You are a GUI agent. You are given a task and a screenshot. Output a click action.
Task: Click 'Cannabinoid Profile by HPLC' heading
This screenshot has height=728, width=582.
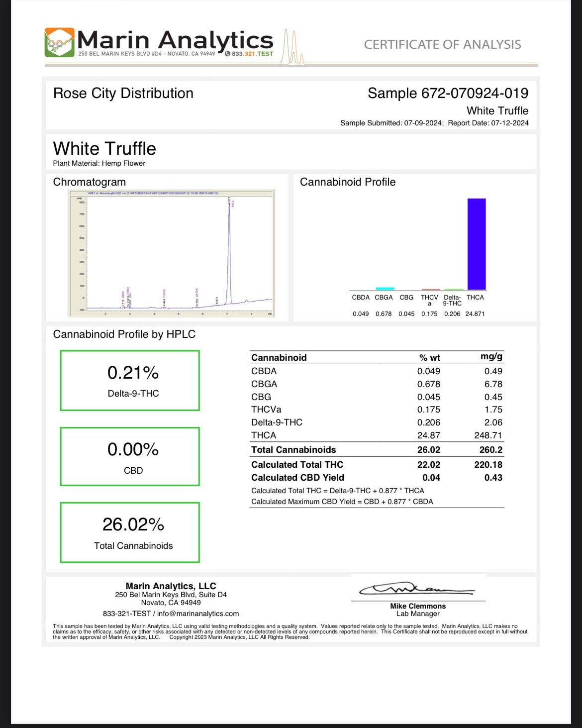pos(124,334)
